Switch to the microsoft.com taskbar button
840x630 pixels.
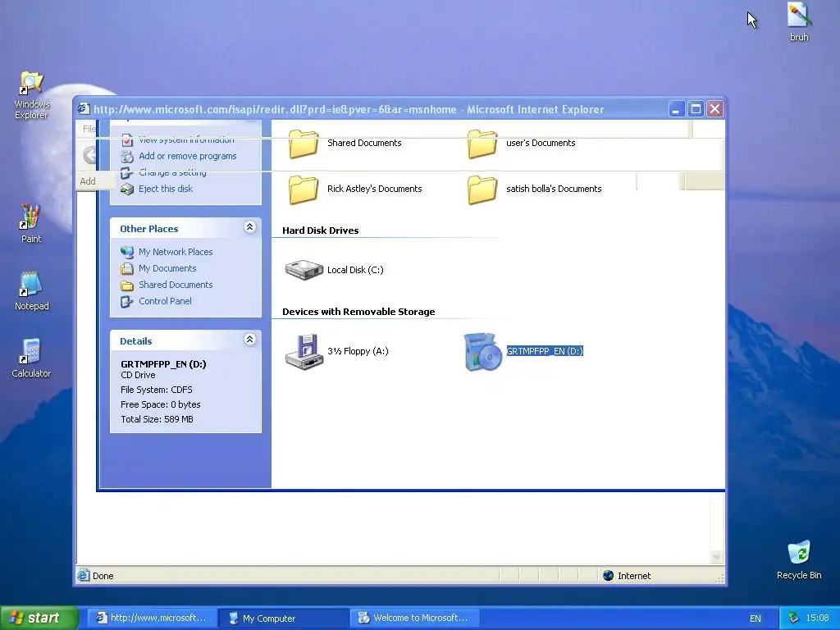pos(152,618)
